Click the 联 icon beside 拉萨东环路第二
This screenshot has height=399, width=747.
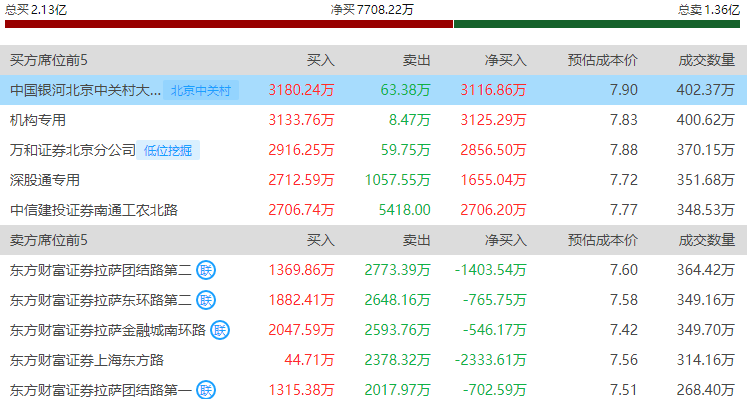(x=206, y=300)
